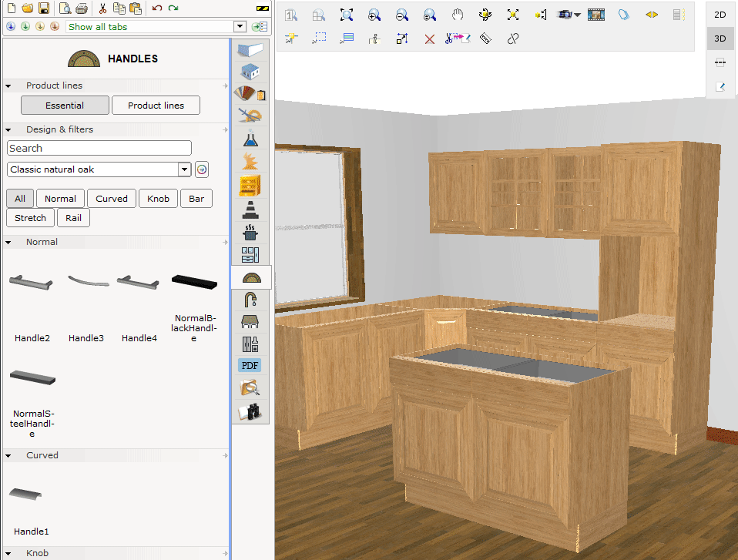The image size is (738, 560).
Task: Open the color swatches fan sidebar tab
Action: [250, 94]
